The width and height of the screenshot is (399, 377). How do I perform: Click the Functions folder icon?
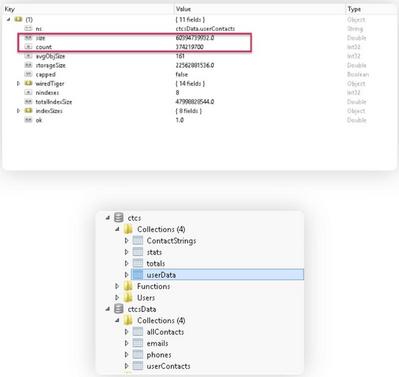pos(128,286)
